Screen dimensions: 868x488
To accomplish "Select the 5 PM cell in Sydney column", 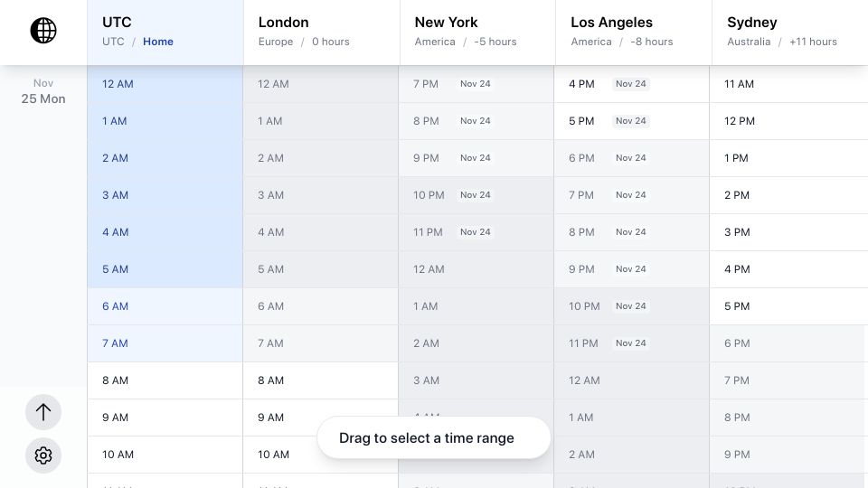I will click(788, 306).
